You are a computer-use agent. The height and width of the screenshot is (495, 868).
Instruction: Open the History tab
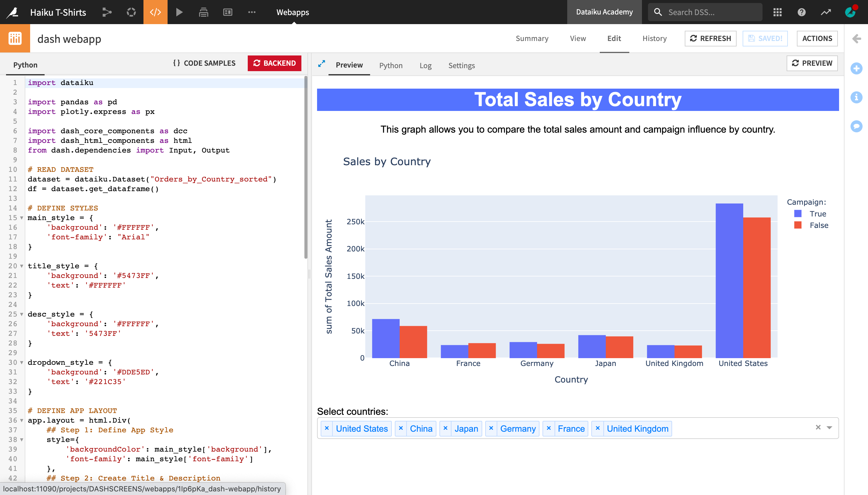coord(654,38)
